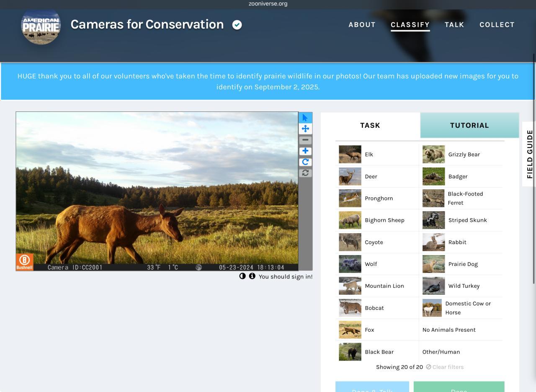Click the 'Showing 20 of 20' text
This screenshot has height=392, width=536.
click(x=399, y=367)
